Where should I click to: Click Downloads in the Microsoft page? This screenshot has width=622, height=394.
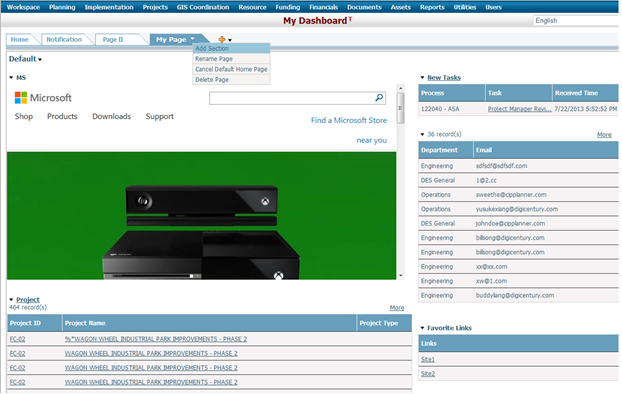coord(111,116)
